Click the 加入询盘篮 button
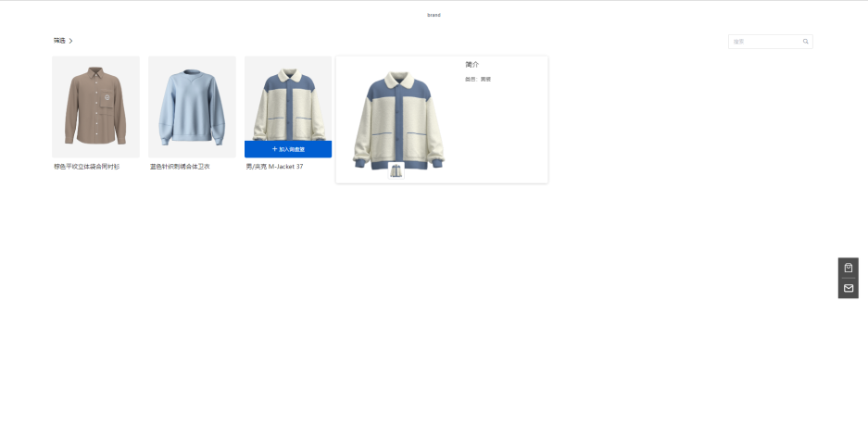Viewport: 868px width, 426px height. [x=288, y=149]
